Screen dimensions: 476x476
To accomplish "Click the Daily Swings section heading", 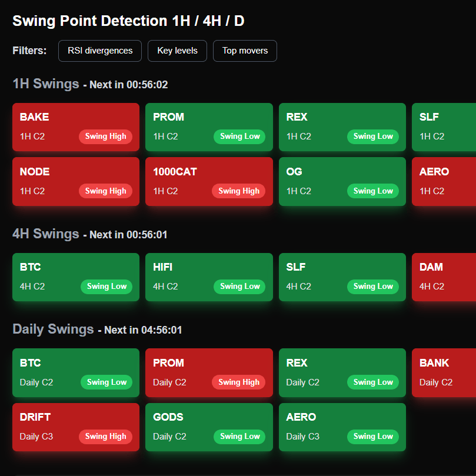I will click(x=53, y=329).
